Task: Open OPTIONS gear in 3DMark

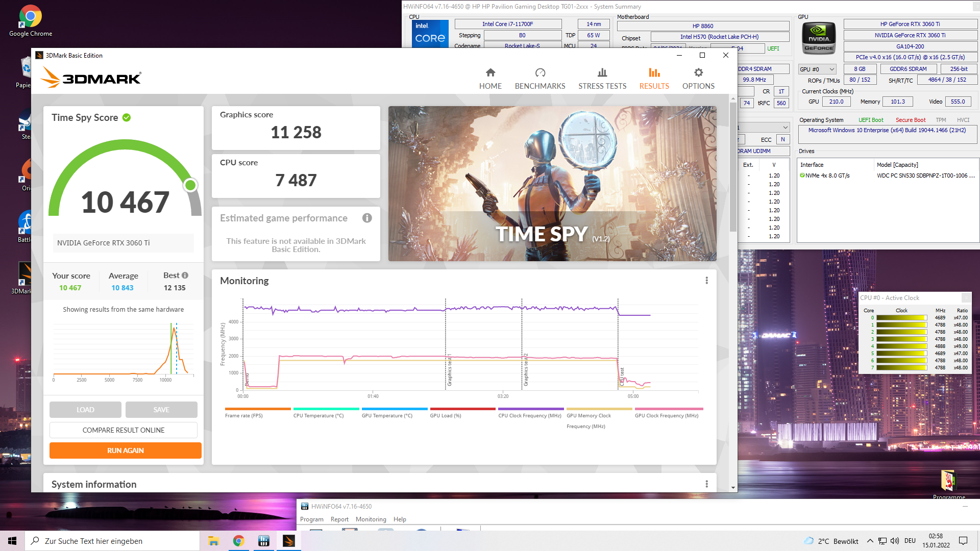Action: point(698,79)
